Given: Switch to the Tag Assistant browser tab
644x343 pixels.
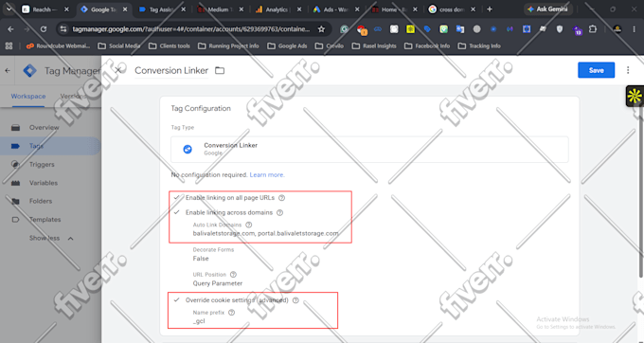Looking at the screenshot, I should (x=161, y=9).
